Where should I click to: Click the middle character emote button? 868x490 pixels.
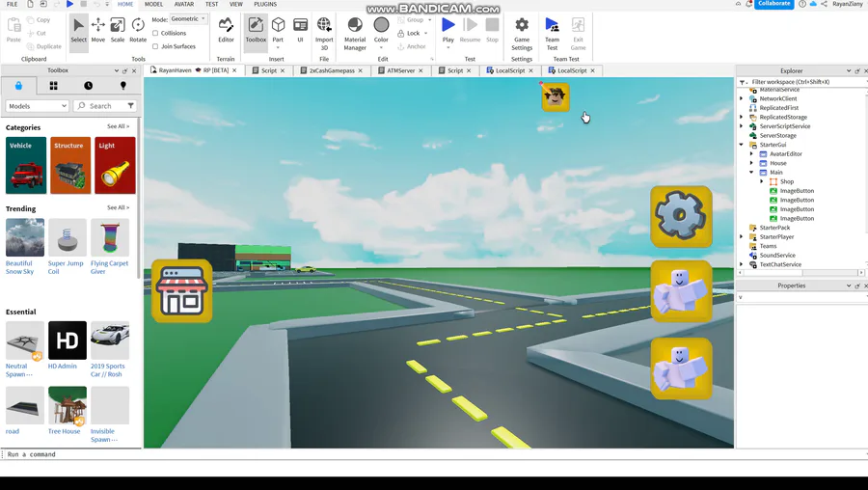681,291
